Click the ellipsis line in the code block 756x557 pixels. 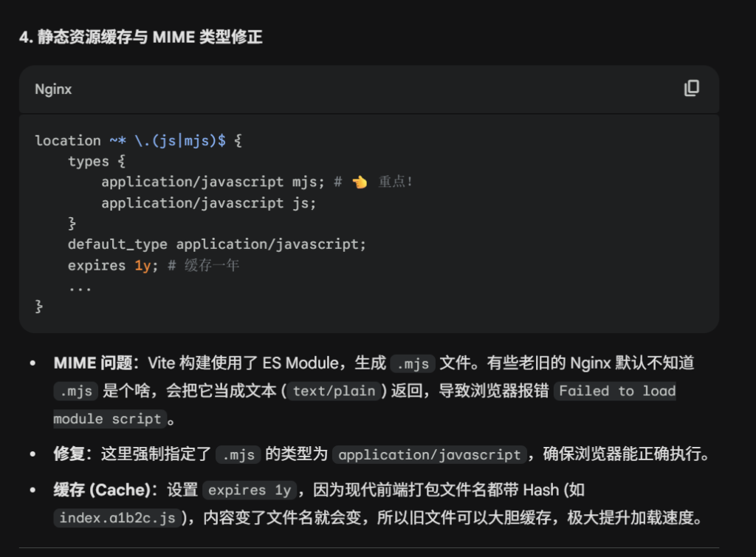80,286
